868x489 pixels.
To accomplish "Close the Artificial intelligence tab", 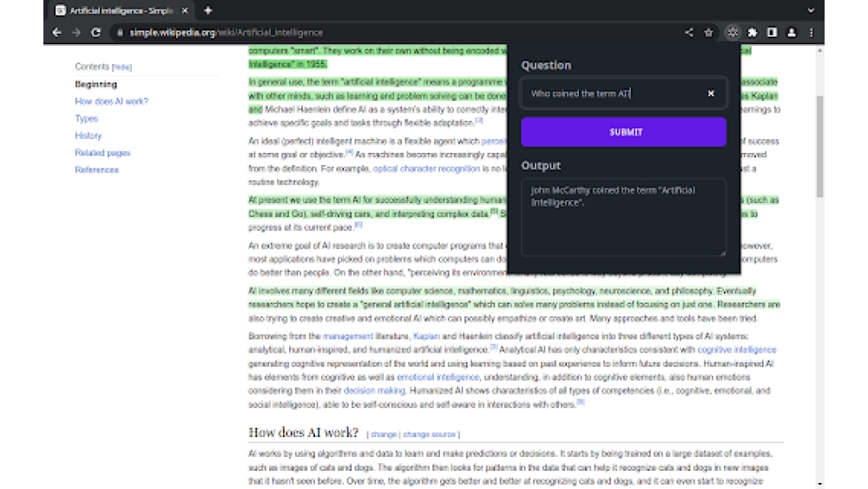I will [x=185, y=10].
